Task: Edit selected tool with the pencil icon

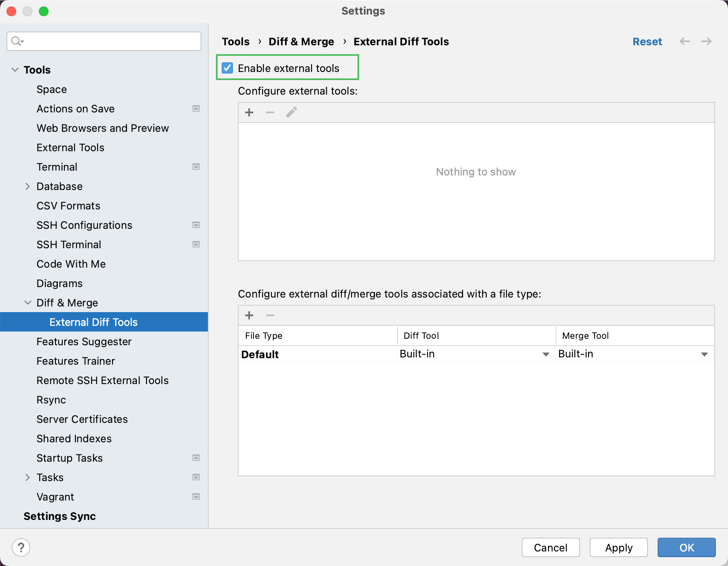Action: pyautogui.click(x=291, y=112)
